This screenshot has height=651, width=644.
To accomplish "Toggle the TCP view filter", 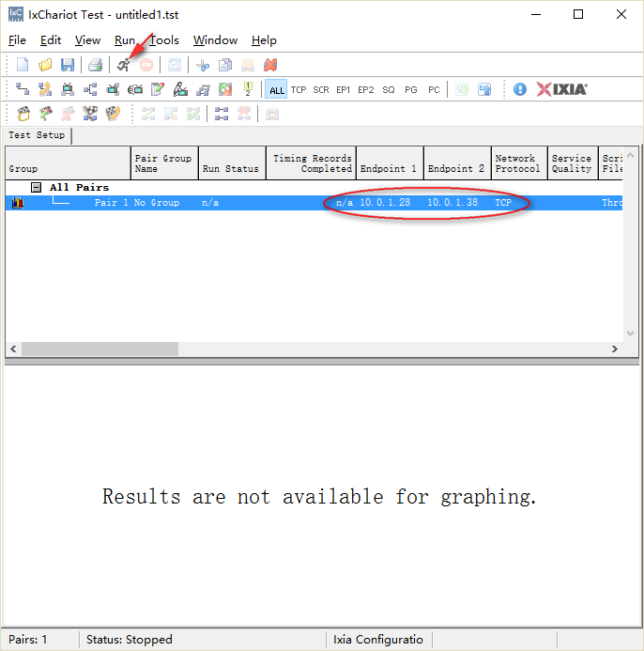I will click(299, 89).
